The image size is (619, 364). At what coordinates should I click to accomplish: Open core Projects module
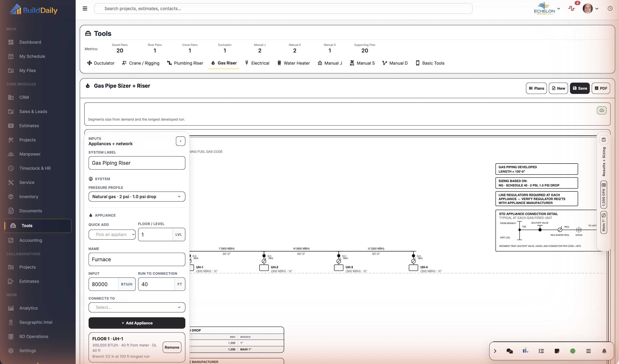click(x=38, y=140)
